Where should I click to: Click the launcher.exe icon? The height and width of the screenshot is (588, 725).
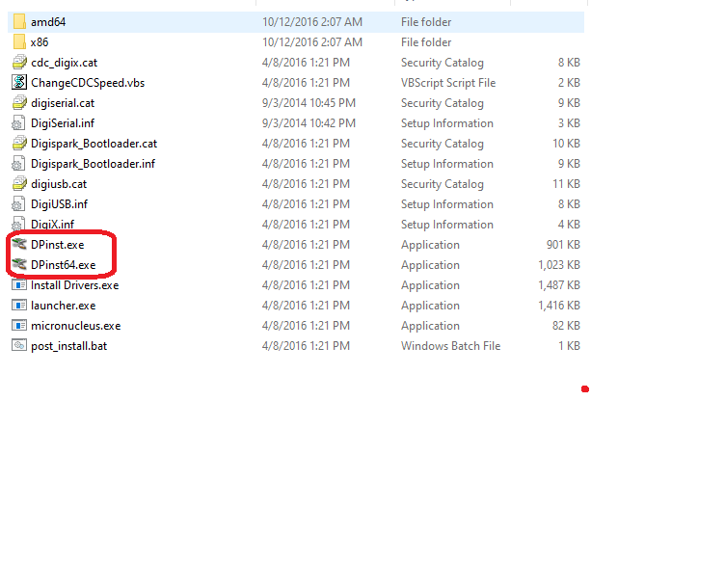click(19, 306)
